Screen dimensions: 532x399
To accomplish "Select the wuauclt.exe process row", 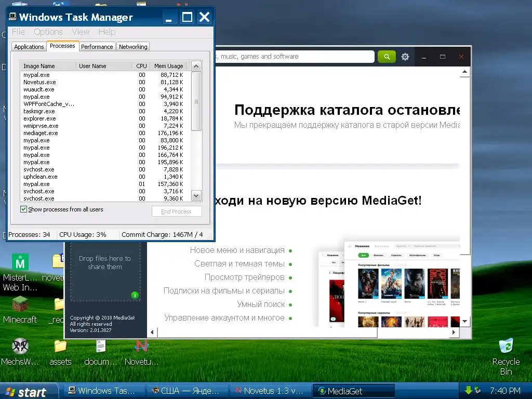I will [103, 89].
